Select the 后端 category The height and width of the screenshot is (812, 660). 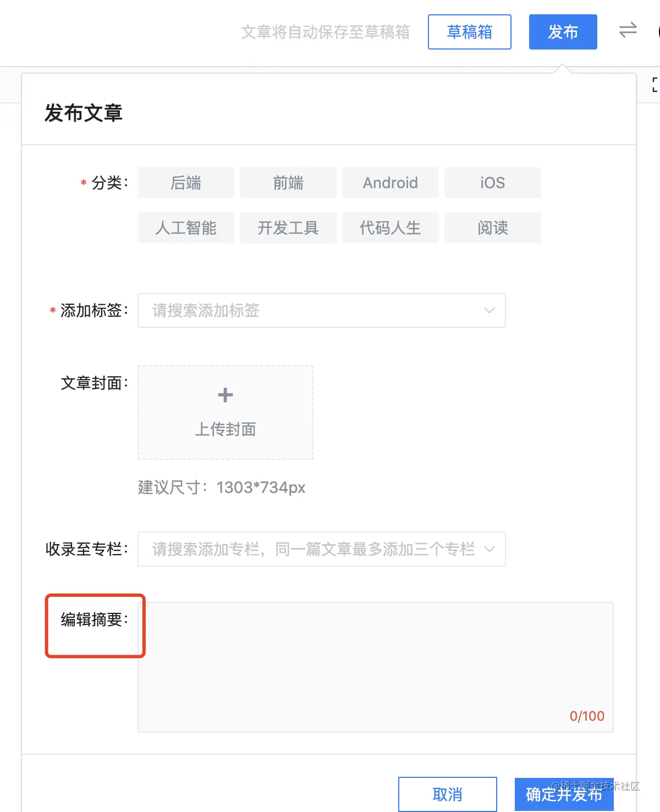click(186, 183)
